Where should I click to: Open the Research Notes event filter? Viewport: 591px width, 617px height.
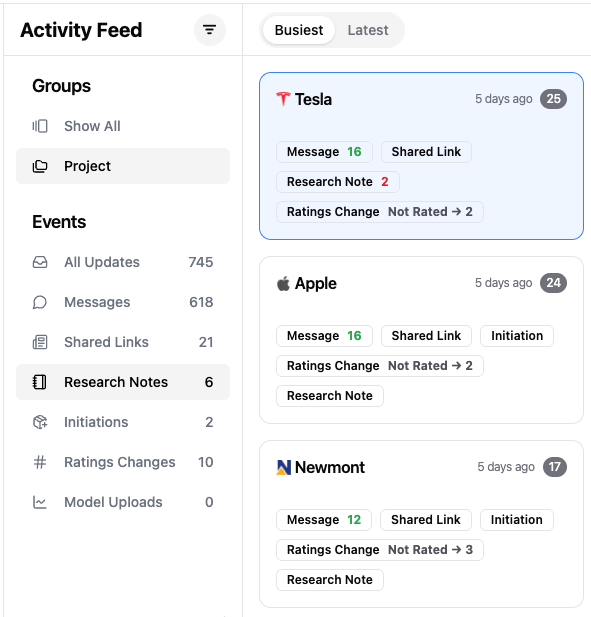pos(123,382)
